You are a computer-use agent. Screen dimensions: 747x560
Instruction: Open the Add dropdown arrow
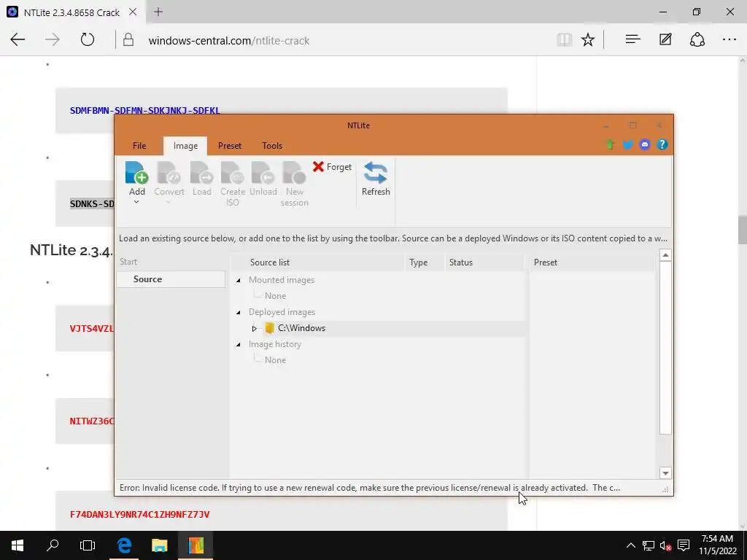[x=136, y=202]
